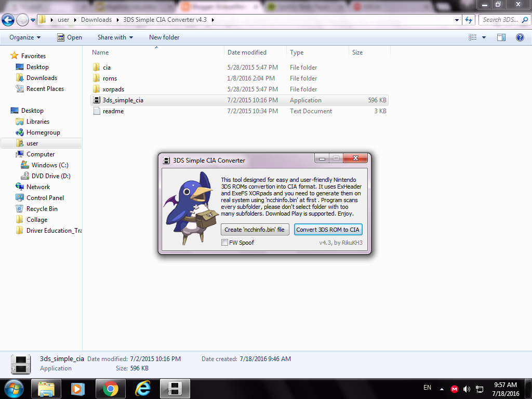The image size is (532, 399).
Task: Click New folder in the toolbar
Action: (x=164, y=37)
